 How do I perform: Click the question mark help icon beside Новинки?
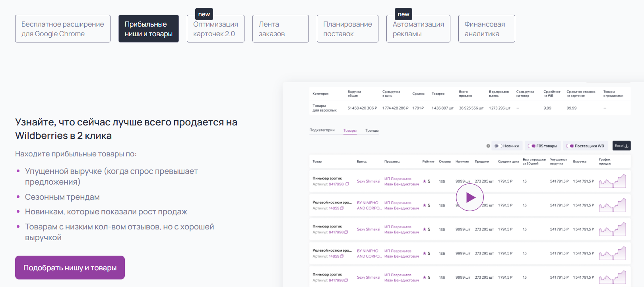point(488,146)
